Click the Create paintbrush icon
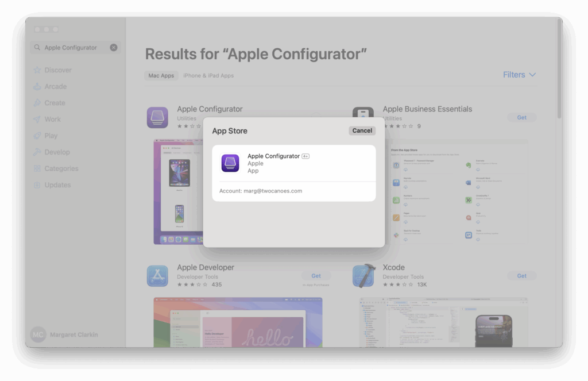The image size is (588, 381). click(37, 103)
